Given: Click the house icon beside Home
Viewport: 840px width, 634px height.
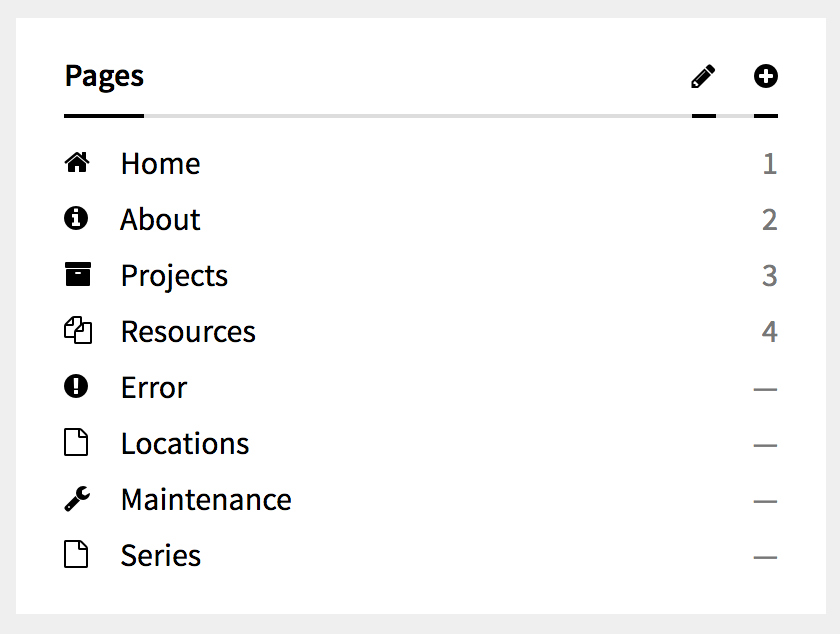Looking at the screenshot, I should click(x=77, y=163).
